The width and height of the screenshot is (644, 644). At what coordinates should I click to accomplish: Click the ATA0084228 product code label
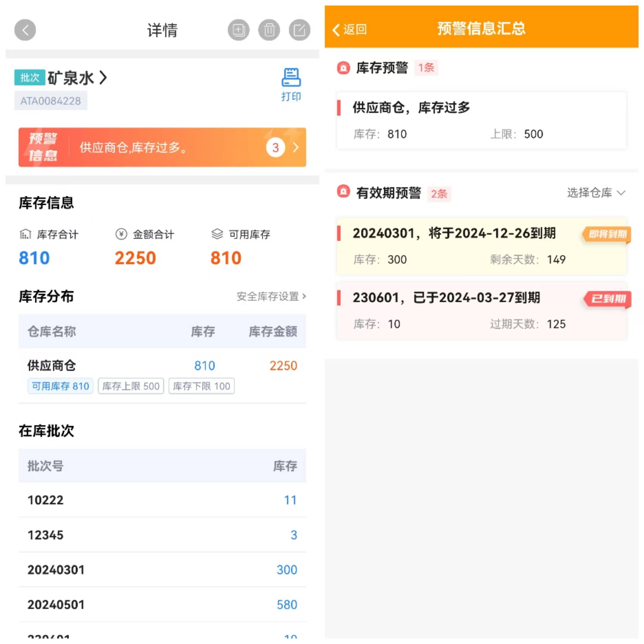click(51, 101)
